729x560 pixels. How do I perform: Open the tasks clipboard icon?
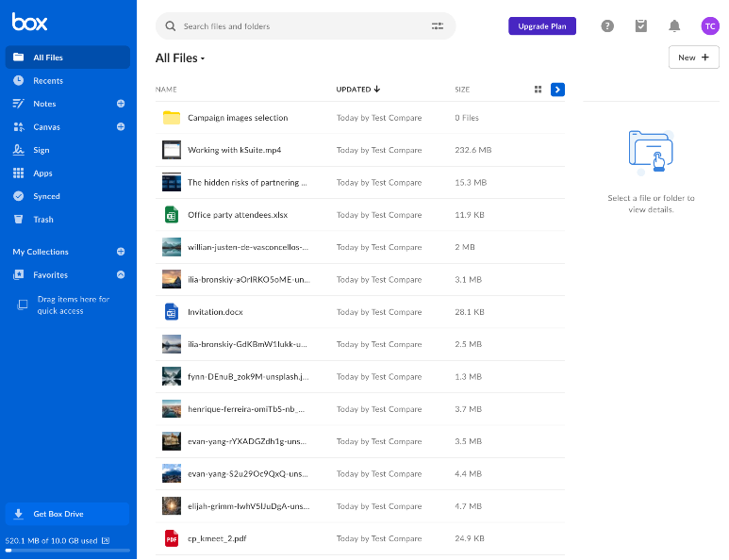click(641, 26)
